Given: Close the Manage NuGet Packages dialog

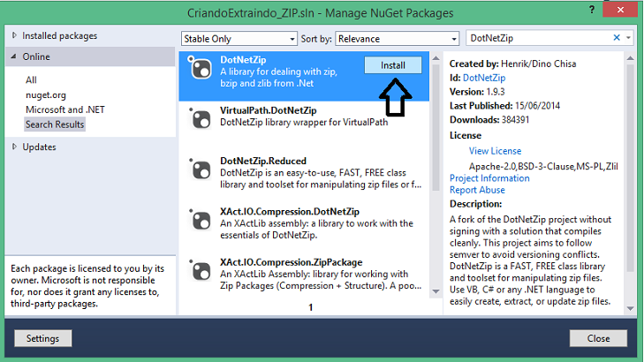Looking at the screenshot, I should click(x=598, y=338).
